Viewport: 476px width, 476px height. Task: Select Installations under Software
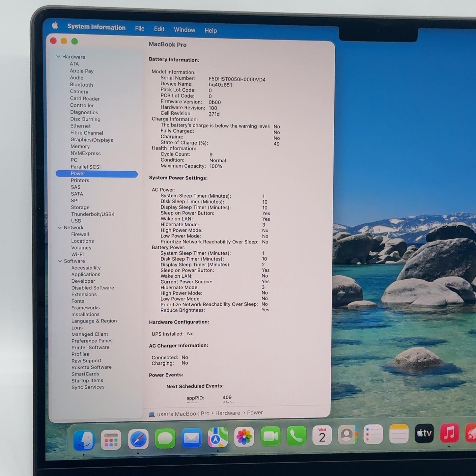(85, 314)
